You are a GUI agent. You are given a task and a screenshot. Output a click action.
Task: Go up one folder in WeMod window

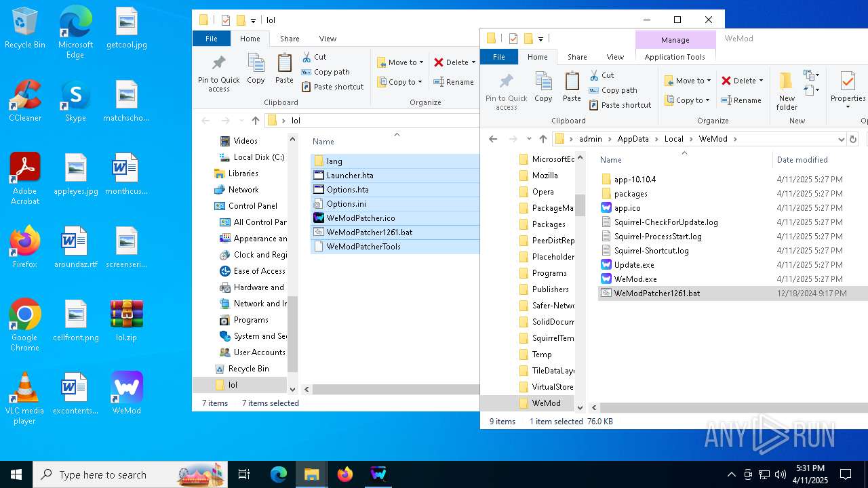pyautogui.click(x=542, y=139)
